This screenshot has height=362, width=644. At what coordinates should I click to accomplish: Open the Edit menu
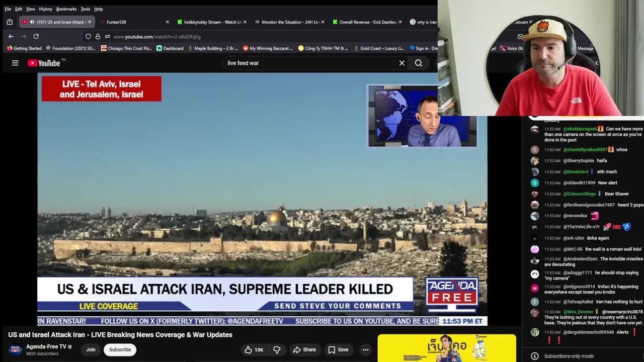[19, 9]
